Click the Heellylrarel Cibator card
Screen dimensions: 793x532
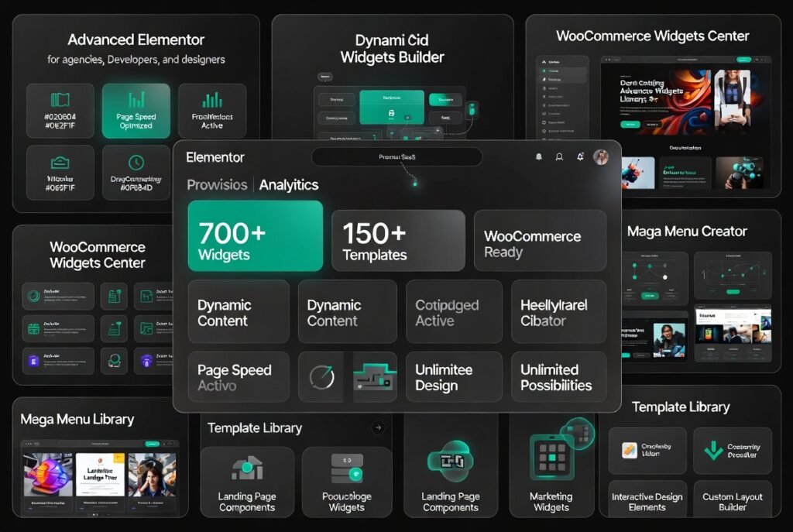(x=559, y=312)
